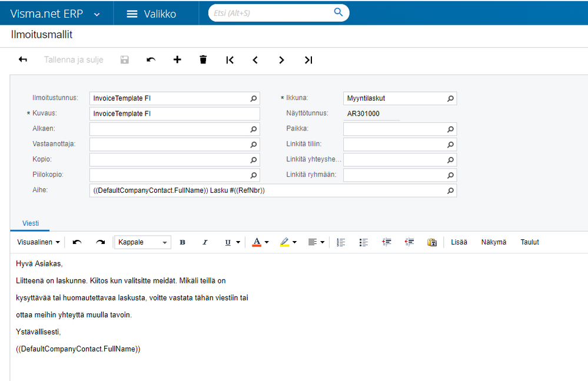Open the Lisää menu in editor

coord(459,242)
